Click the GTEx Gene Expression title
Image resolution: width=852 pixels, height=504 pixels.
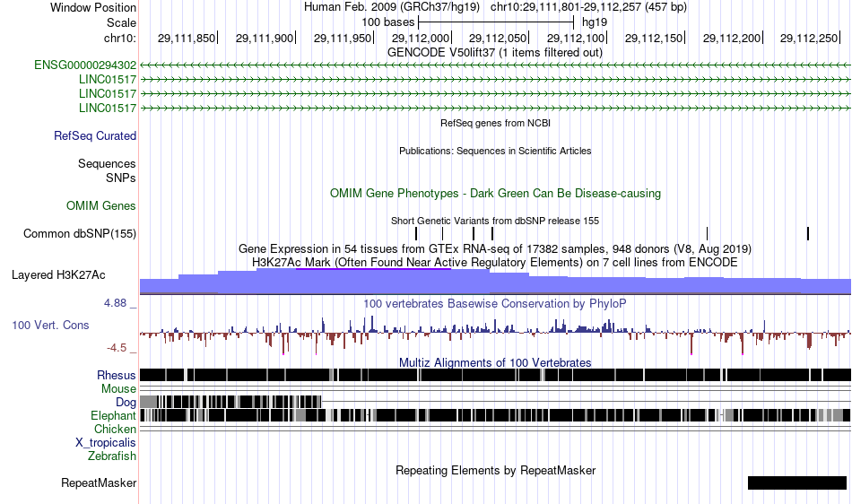[495, 249]
